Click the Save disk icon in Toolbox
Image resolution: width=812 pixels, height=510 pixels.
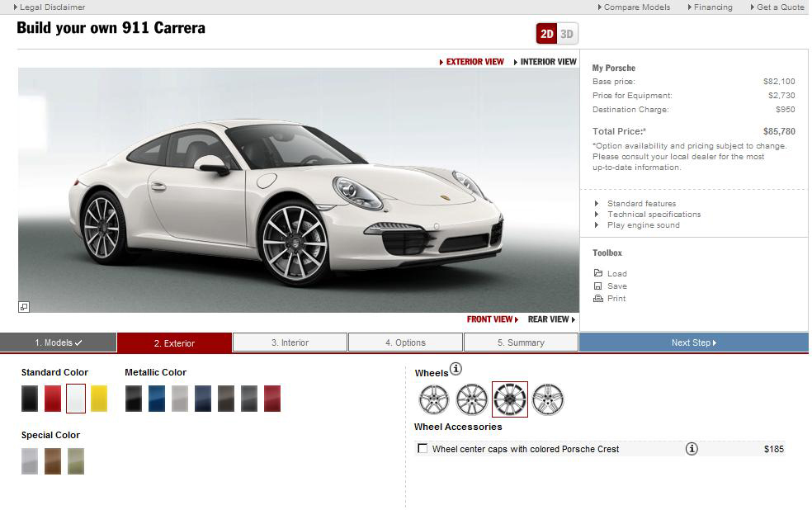pos(598,286)
